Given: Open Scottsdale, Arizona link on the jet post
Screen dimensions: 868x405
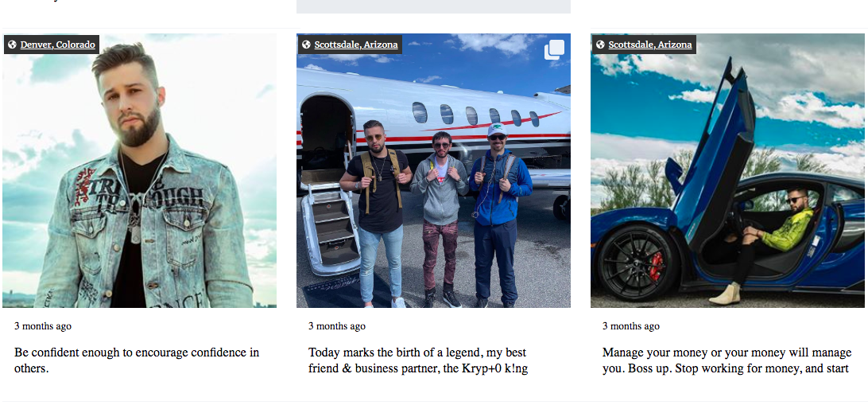Looking at the screenshot, I should click(356, 45).
